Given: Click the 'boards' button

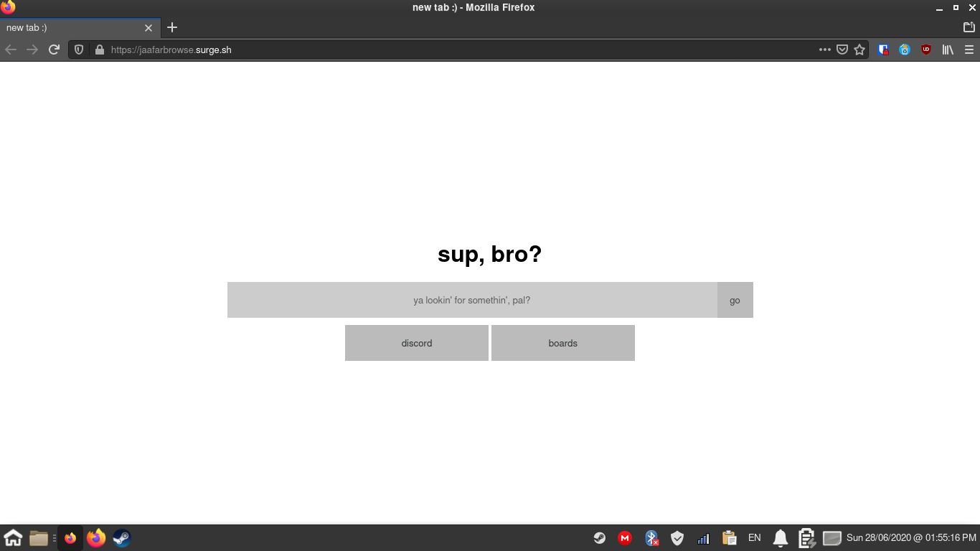Looking at the screenshot, I should pos(562,343).
